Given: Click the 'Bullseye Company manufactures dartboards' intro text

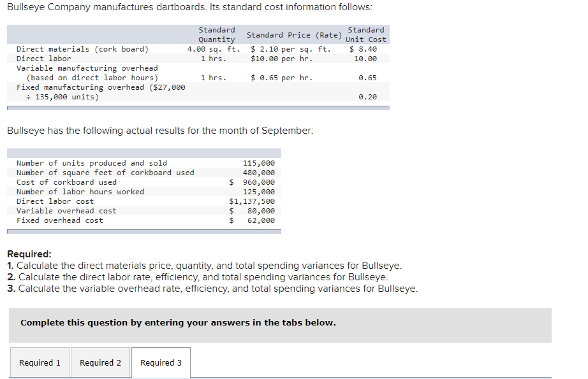Looking at the screenshot, I should [x=190, y=7].
